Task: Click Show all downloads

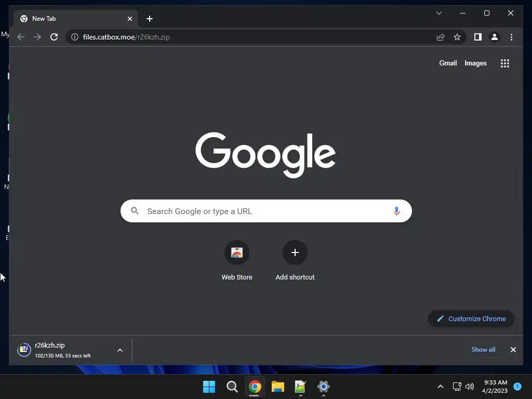Action: (x=483, y=350)
